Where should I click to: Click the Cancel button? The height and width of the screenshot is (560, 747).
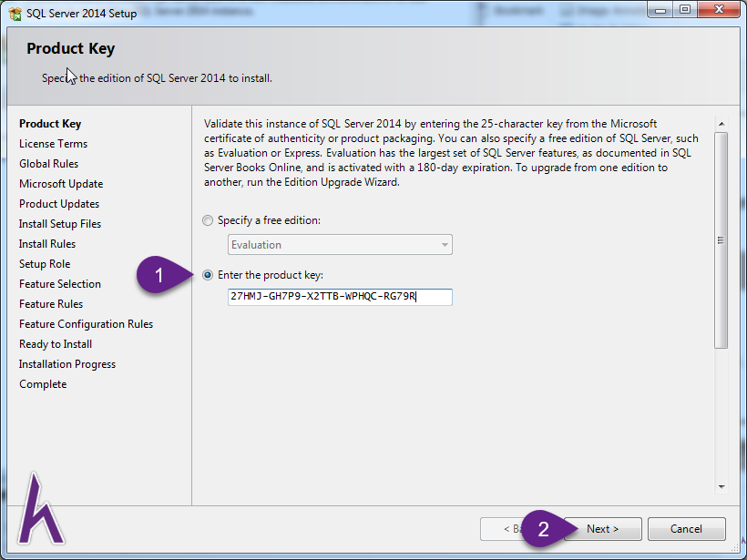click(686, 529)
